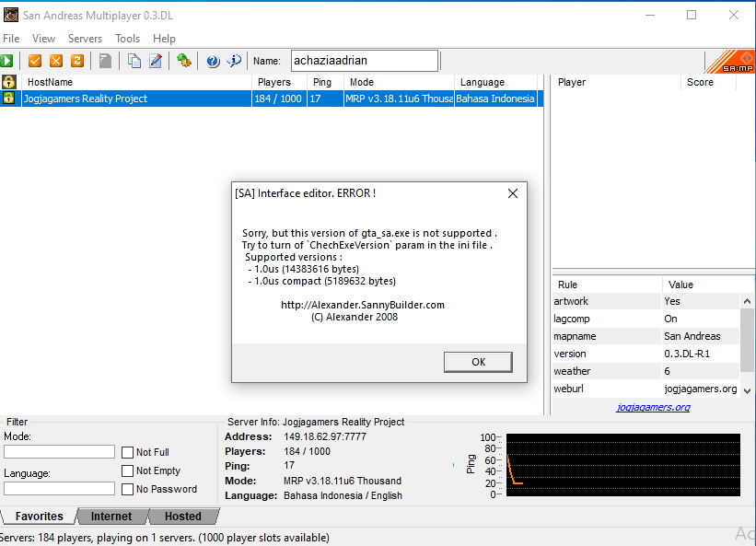
Task: Sort servers by HostName column
Action: (136, 82)
